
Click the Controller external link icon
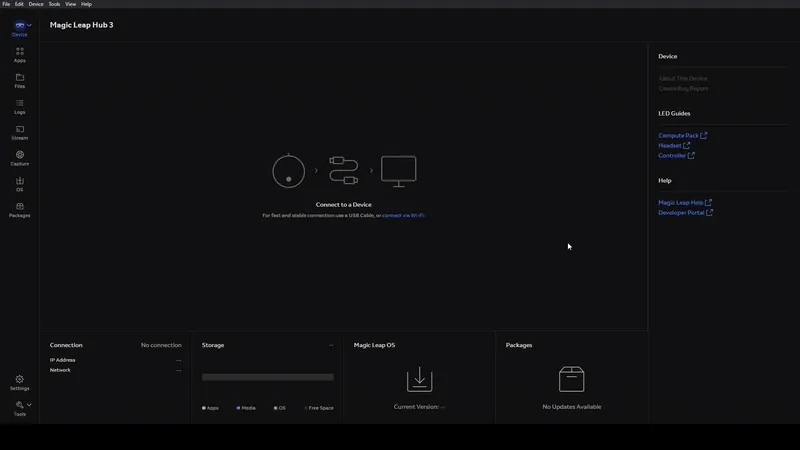691,156
